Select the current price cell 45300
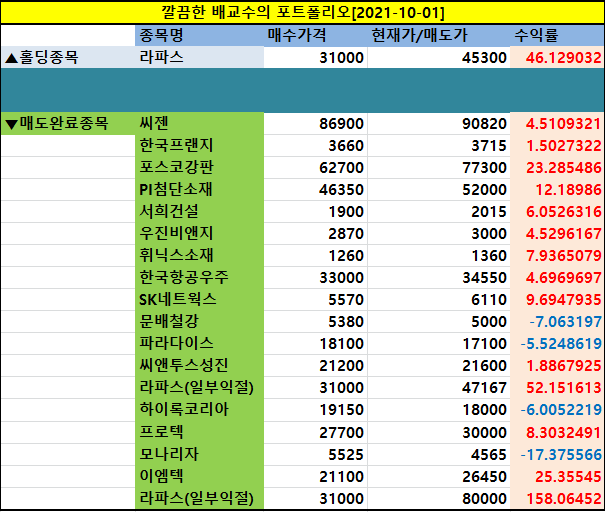Image resolution: width=605 pixels, height=512 pixels. point(439,57)
